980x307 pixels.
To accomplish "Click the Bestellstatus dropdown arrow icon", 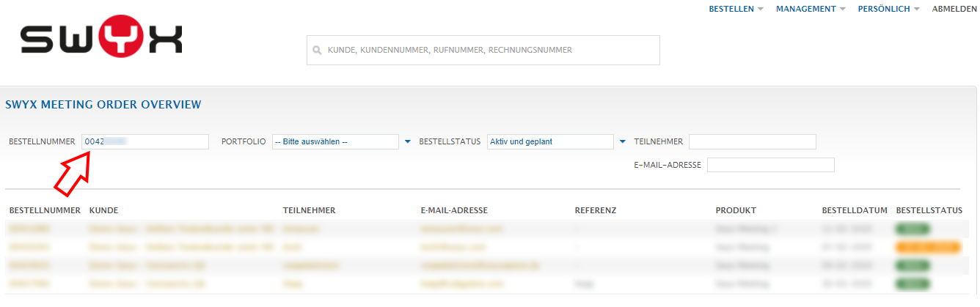I will [623, 142].
